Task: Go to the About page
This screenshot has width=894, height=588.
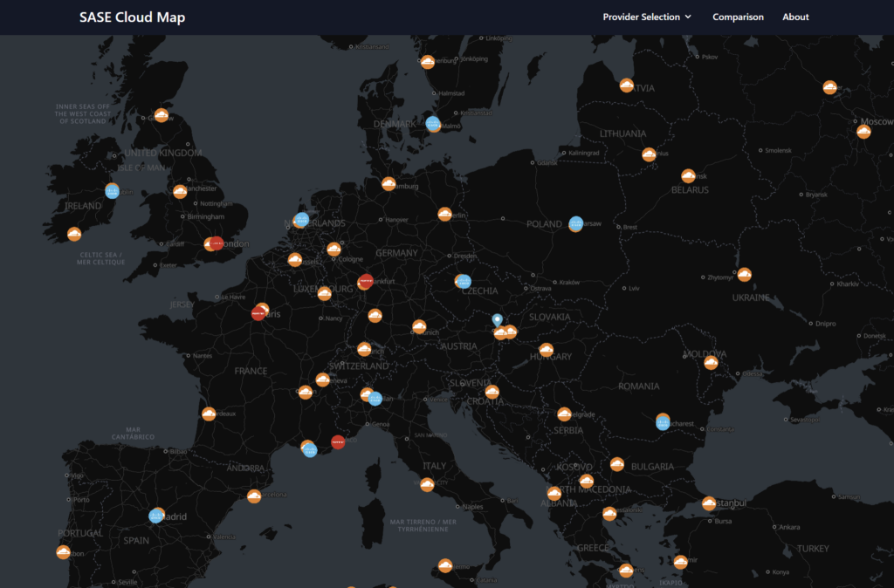Action: 795,17
